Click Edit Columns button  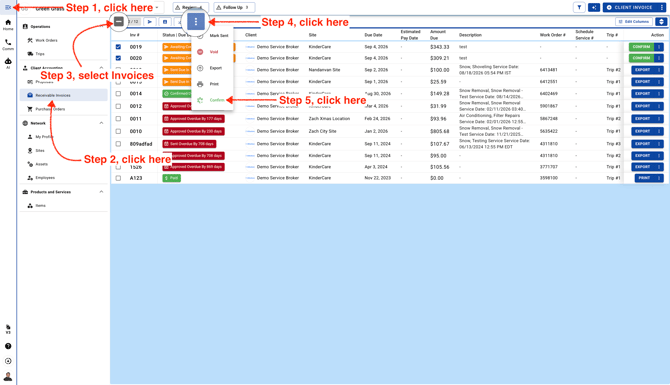(634, 21)
